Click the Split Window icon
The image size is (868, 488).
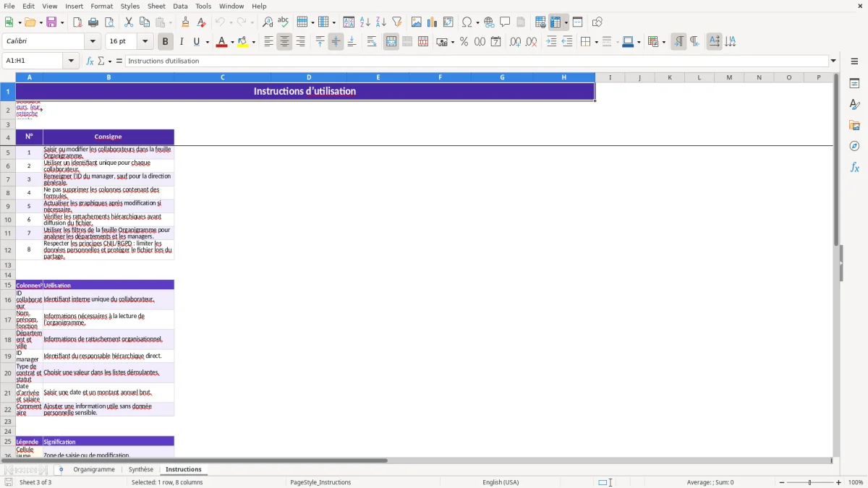[577, 22]
